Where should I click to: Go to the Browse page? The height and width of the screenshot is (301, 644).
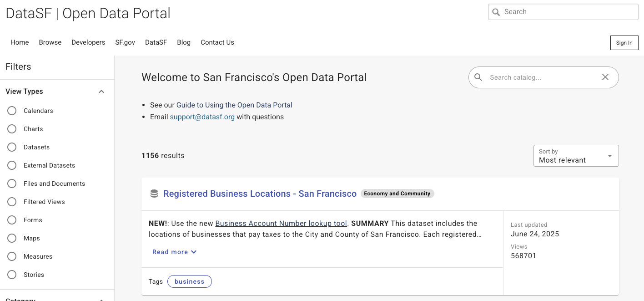tap(50, 42)
